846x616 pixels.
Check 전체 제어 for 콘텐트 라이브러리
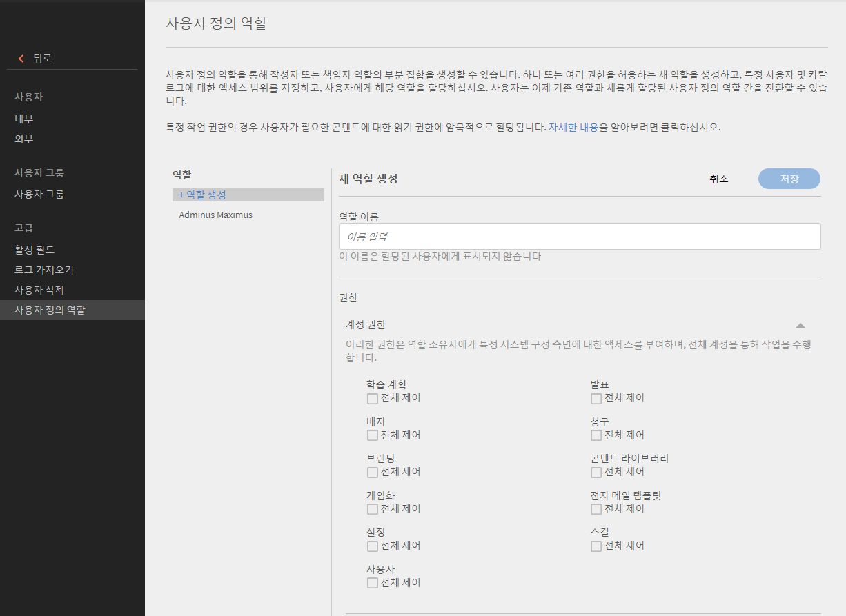(x=596, y=473)
